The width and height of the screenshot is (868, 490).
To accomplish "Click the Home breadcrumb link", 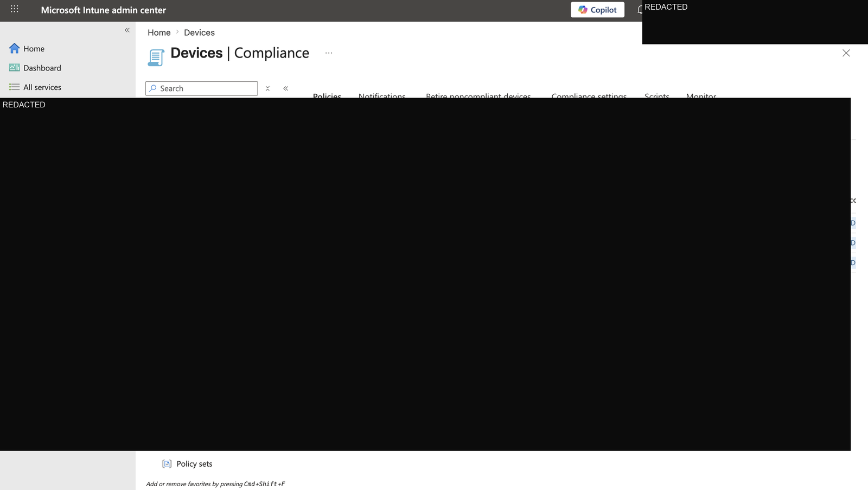I will point(159,33).
